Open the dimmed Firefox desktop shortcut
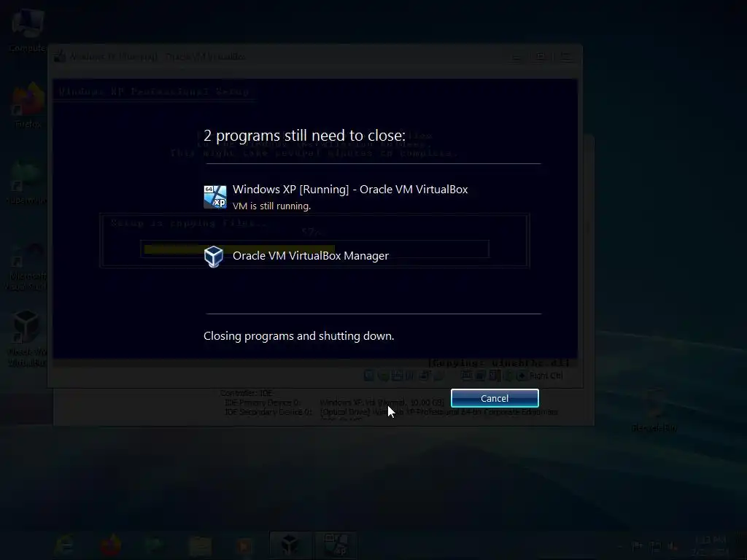The height and width of the screenshot is (560, 747). 28,105
